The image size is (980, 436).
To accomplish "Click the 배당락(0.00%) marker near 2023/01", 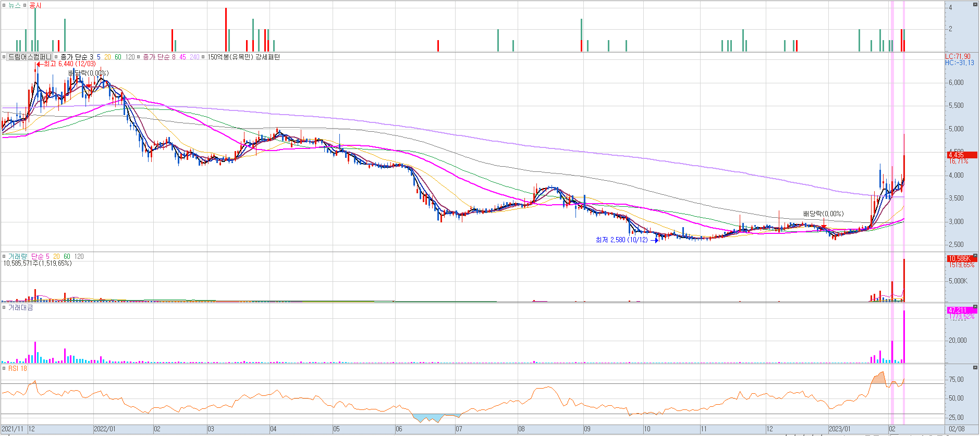I will click(823, 214).
